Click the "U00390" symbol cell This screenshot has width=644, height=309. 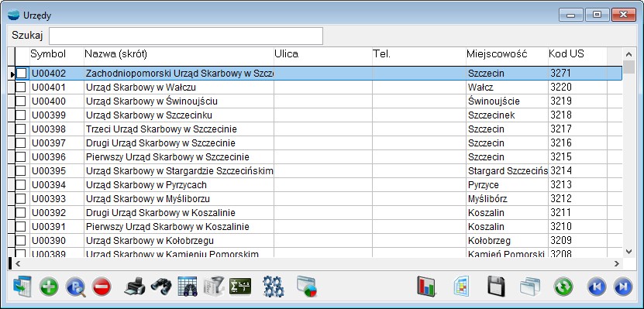57,241
